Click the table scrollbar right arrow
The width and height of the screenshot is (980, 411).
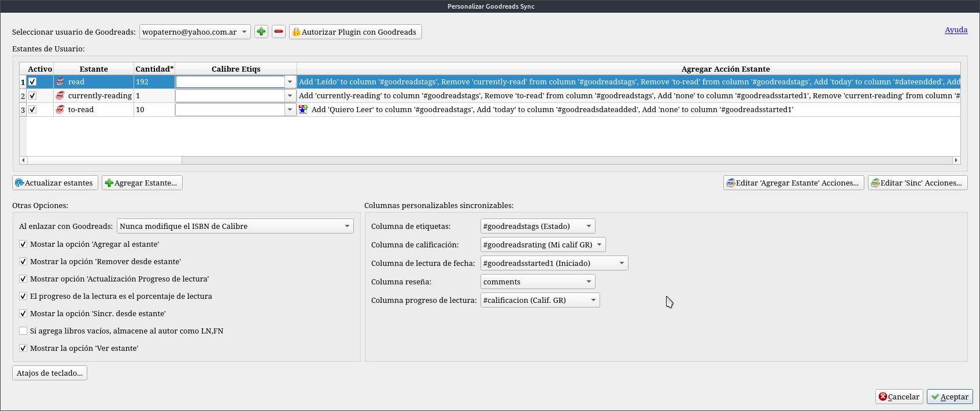956,160
